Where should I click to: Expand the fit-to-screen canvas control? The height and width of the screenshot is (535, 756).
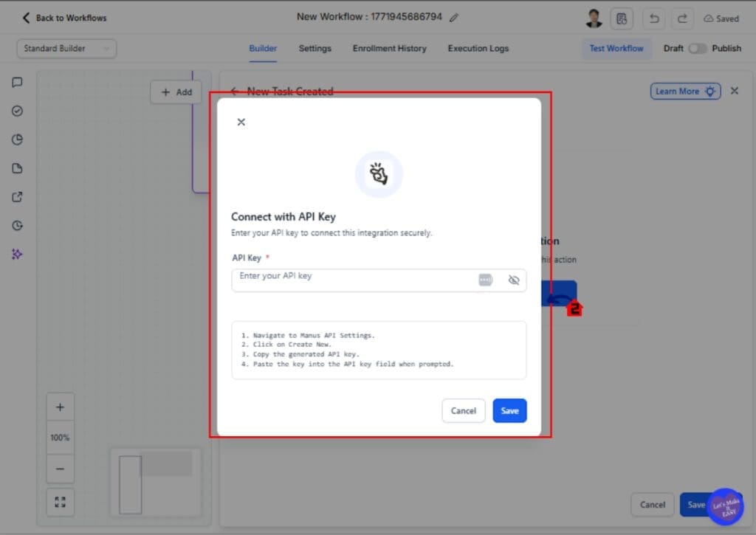(60, 502)
